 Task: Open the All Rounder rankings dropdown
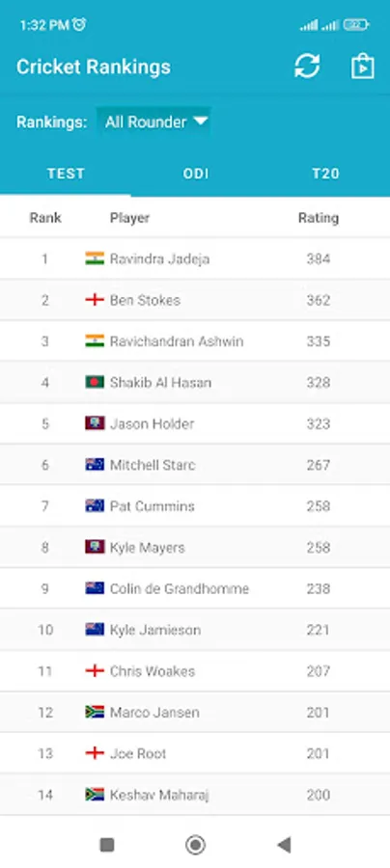(154, 122)
